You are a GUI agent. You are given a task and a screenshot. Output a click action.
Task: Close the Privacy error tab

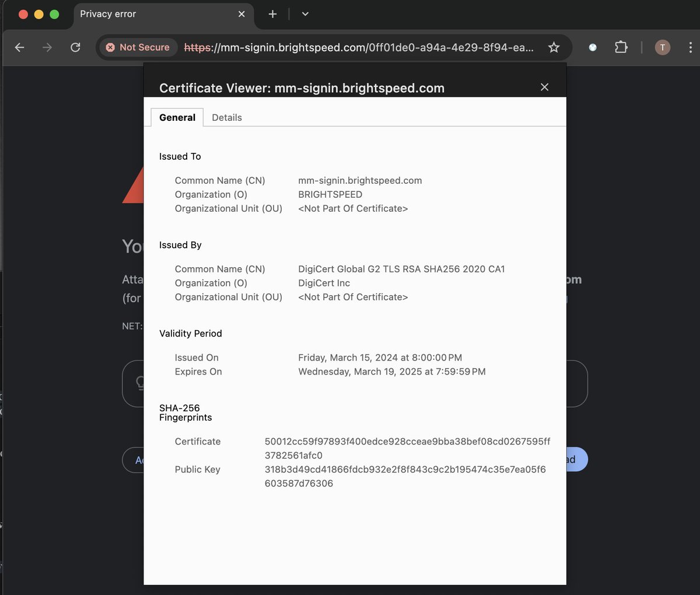242,14
